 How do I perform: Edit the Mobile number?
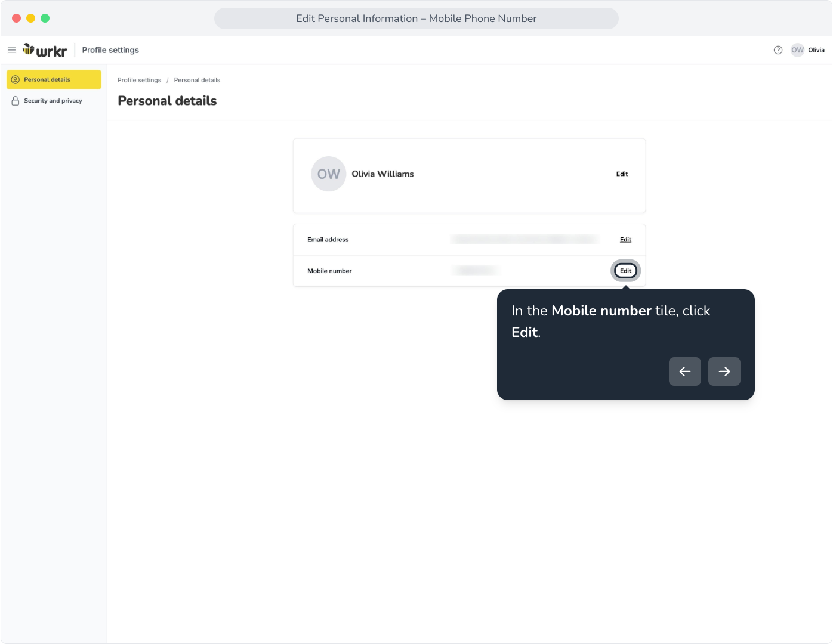tap(625, 271)
